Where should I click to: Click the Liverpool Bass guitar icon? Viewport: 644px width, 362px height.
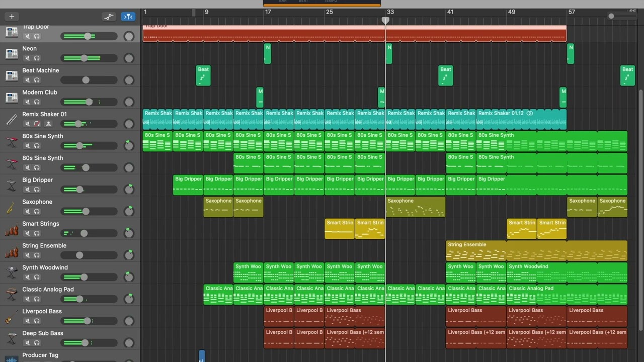12,317
